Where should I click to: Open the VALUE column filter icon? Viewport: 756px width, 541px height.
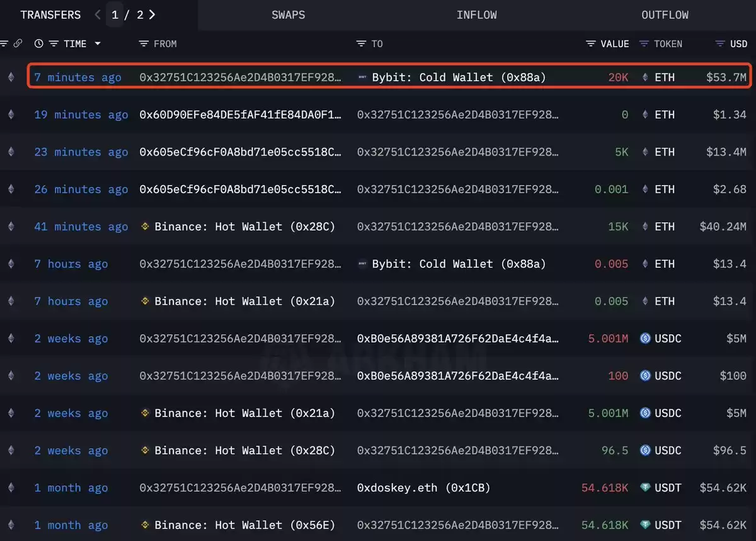coord(591,43)
